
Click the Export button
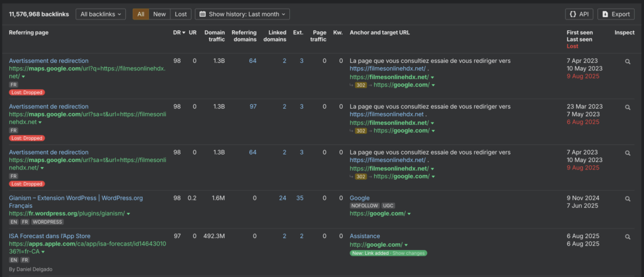pos(615,14)
